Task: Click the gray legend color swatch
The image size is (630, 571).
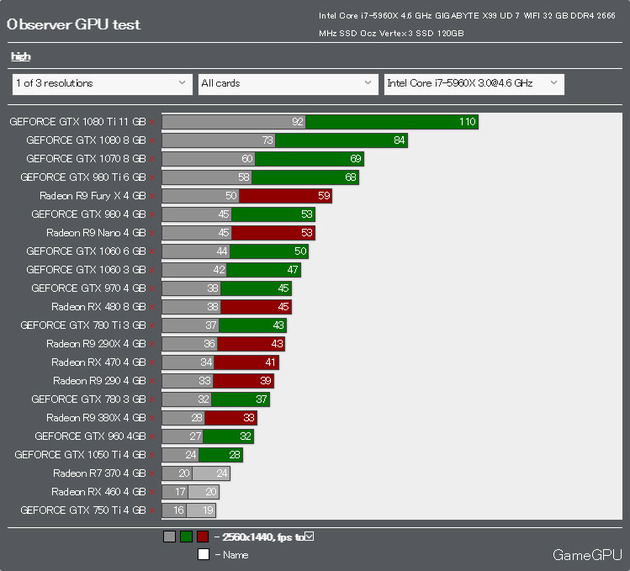Action: 169,537
